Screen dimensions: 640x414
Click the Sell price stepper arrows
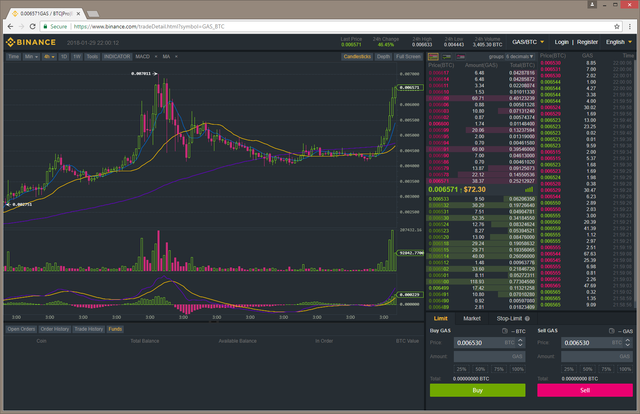coord(628,343)
